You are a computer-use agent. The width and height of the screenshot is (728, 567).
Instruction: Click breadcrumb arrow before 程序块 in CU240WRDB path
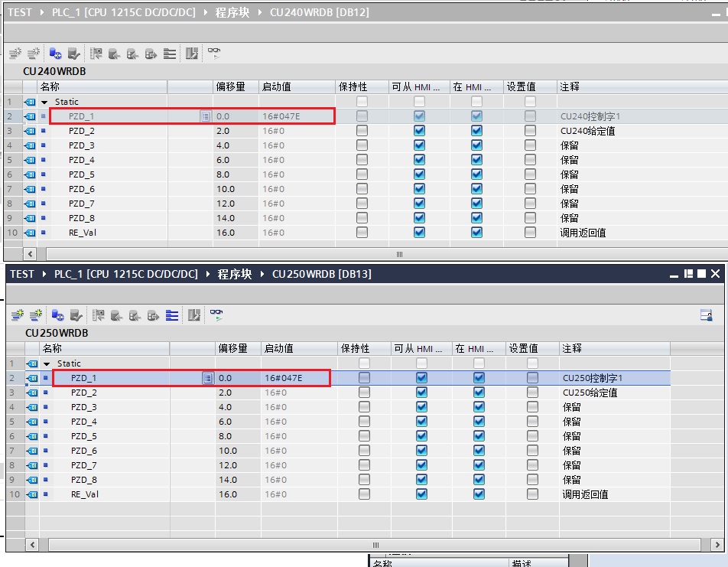[206, 12]
